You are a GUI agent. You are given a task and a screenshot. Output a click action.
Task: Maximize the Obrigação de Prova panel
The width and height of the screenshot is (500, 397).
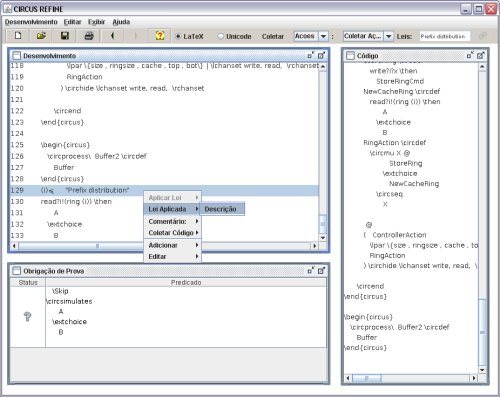pos(321,271)
